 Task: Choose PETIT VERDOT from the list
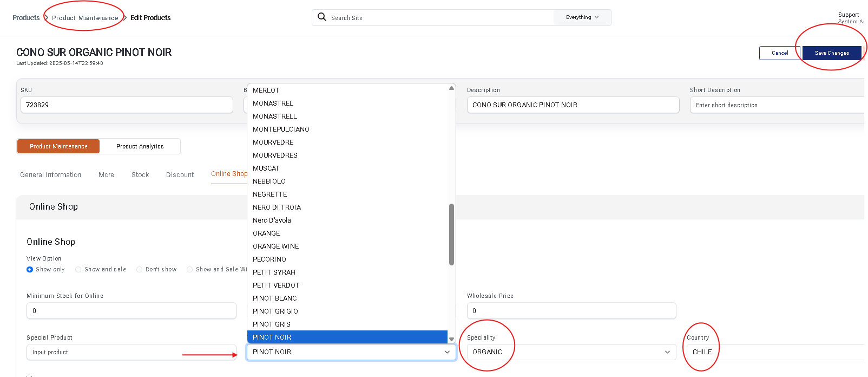347,285
